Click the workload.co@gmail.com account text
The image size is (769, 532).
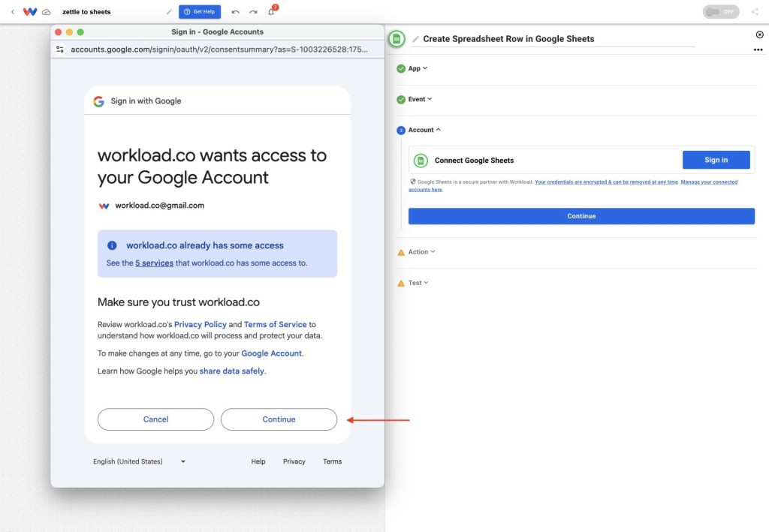pos(159,206)
